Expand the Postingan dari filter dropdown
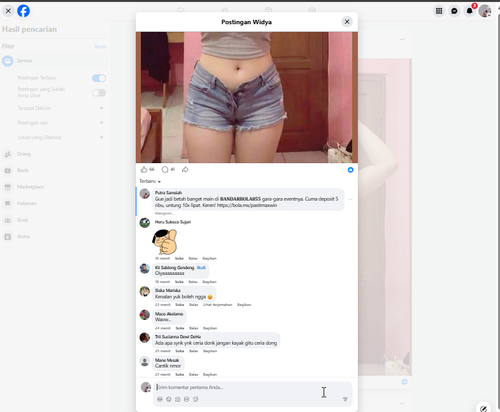 coord(101,123)
